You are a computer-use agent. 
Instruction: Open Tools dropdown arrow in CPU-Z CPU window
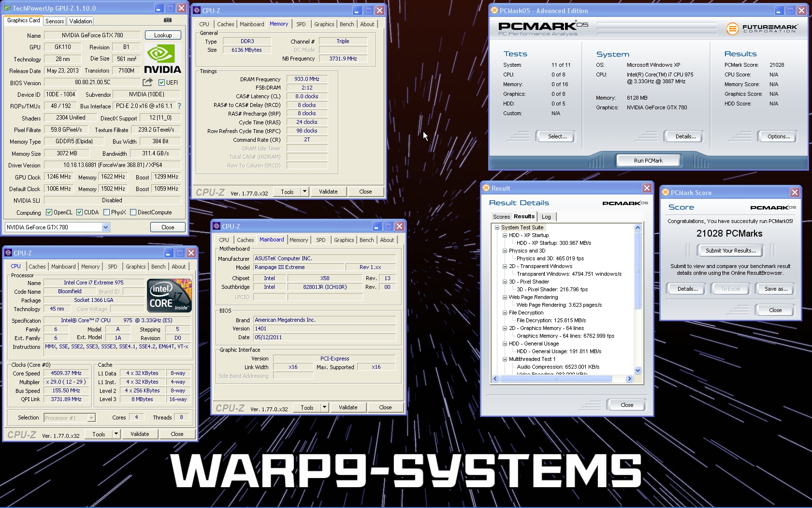pos(116,434)
